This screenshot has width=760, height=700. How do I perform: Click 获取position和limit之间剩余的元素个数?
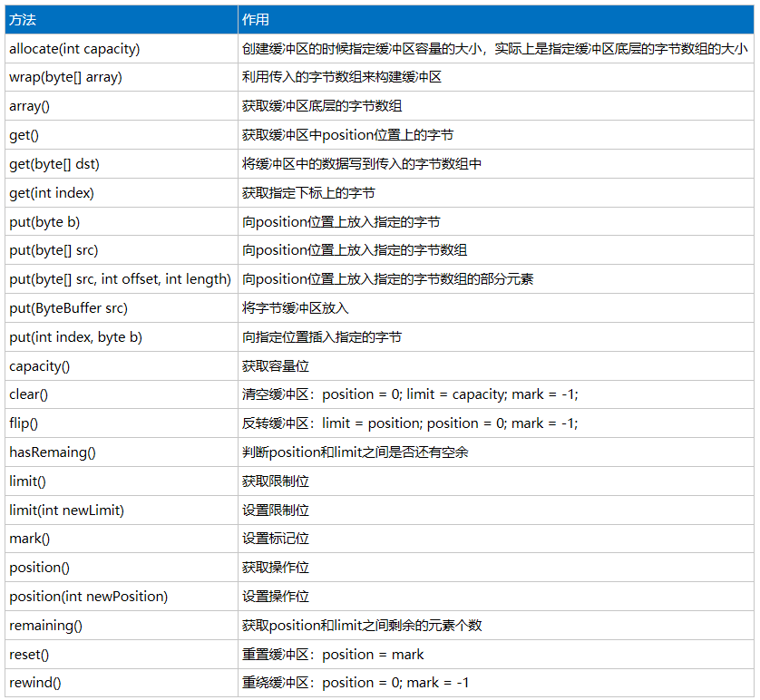click(x=362, y=626)
